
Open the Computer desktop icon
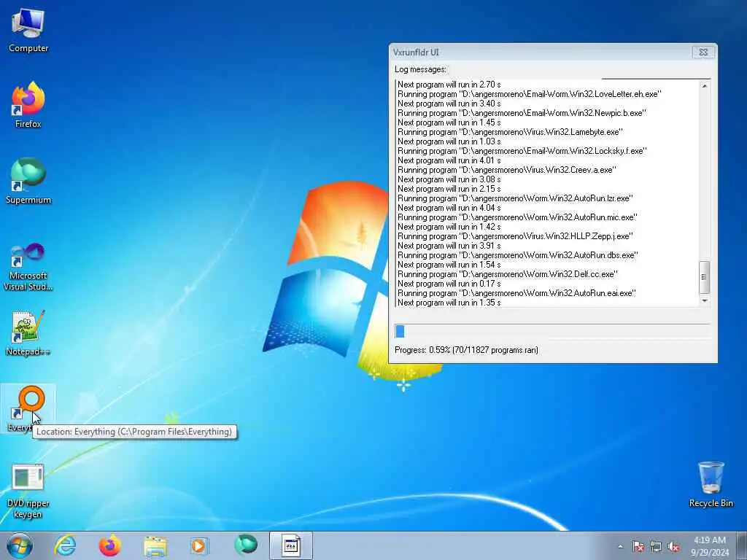pyautogui.click(x=28, y=31)
